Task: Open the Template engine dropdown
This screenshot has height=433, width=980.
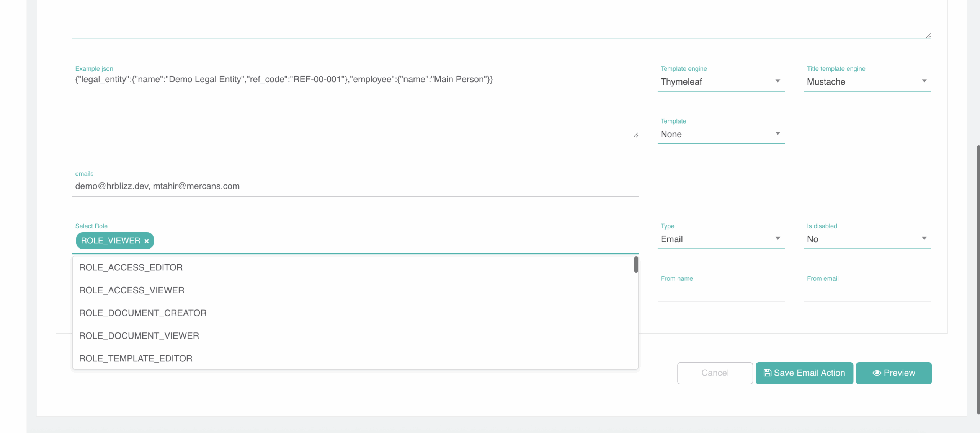Action: click(x=720, y=81)
